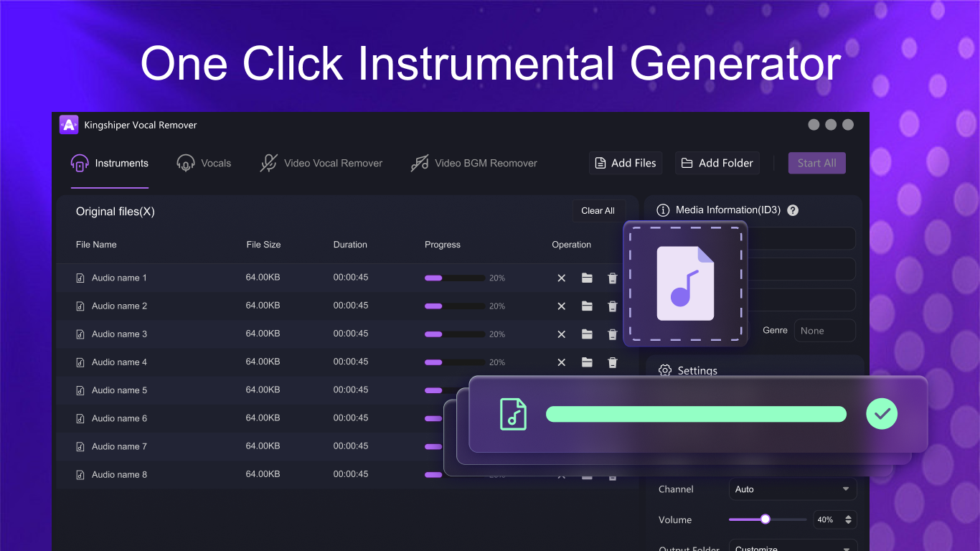Click the Add Folder button
The image size is (980, 551).
coord(717,163)
